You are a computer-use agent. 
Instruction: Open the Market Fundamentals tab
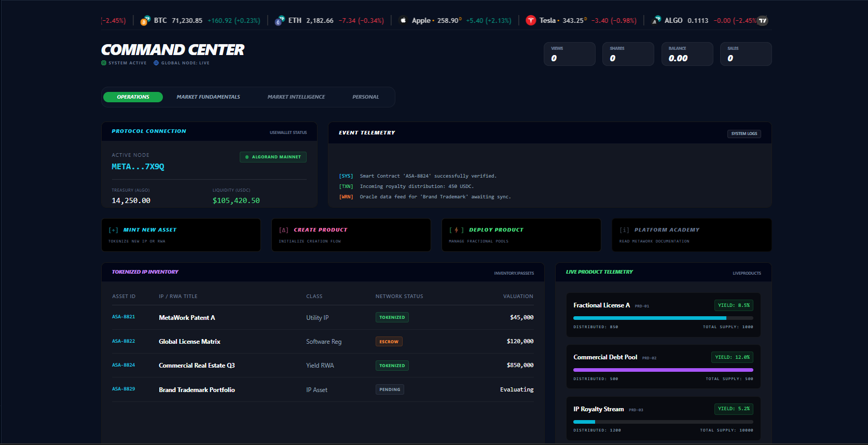coord(208,97)
